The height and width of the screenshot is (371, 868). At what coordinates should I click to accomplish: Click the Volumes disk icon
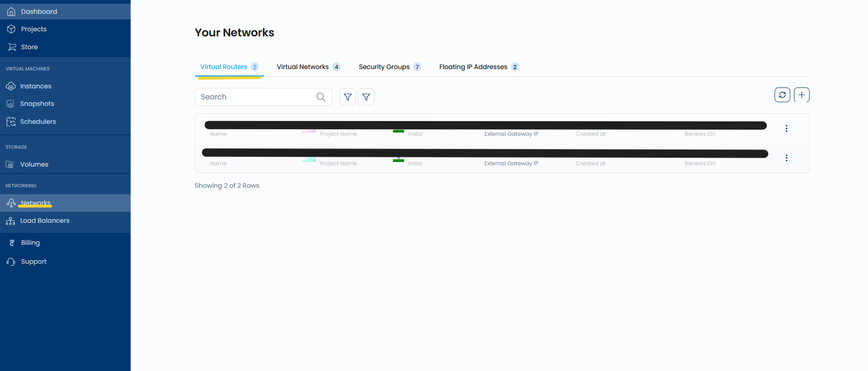[x=10, y=164]
